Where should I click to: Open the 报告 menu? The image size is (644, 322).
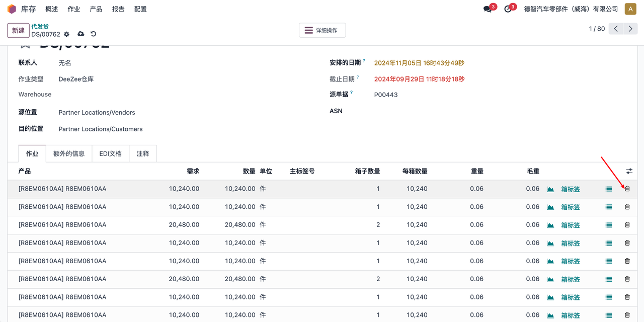118,9
